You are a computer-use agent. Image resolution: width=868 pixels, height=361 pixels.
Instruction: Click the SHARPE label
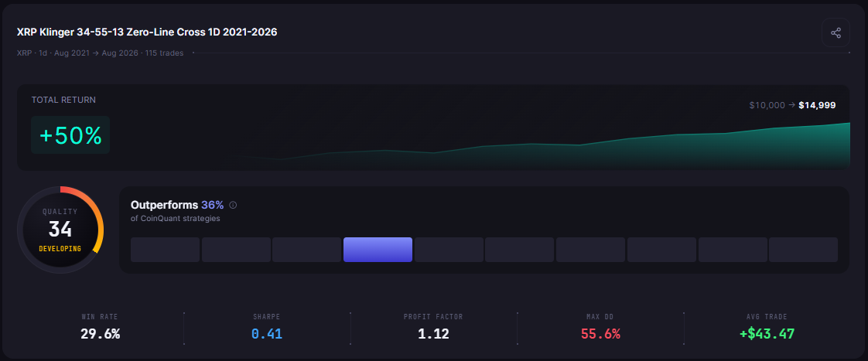pyautogui.click(x=267, y=317)
